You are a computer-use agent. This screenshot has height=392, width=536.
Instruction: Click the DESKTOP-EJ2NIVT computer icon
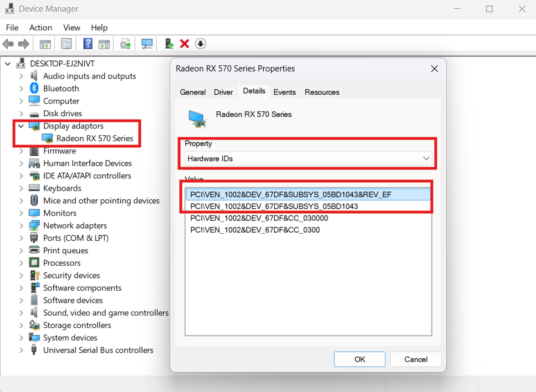(x=21, y=63)
